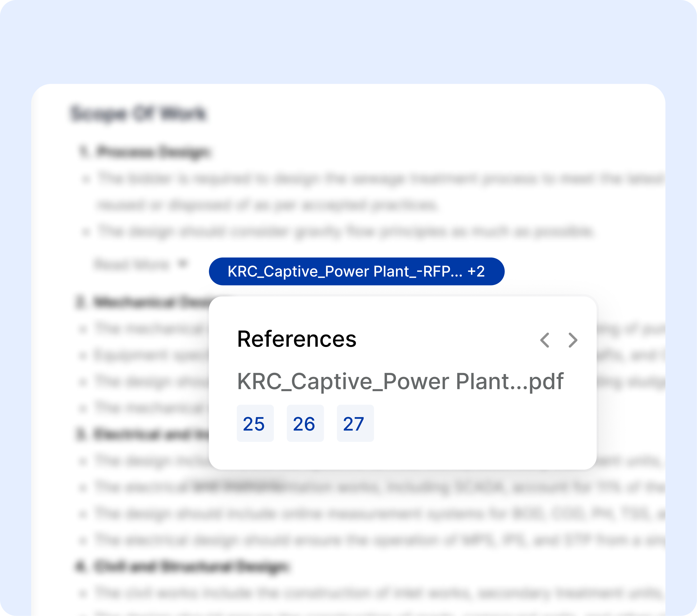697x616 pixels.
Task: Jump to page 25 of the reference document
Action: (255, 423)
